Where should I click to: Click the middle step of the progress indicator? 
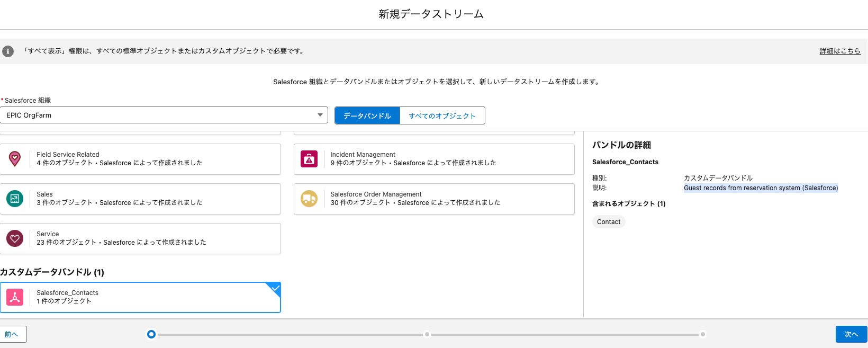tap(427, 334)
